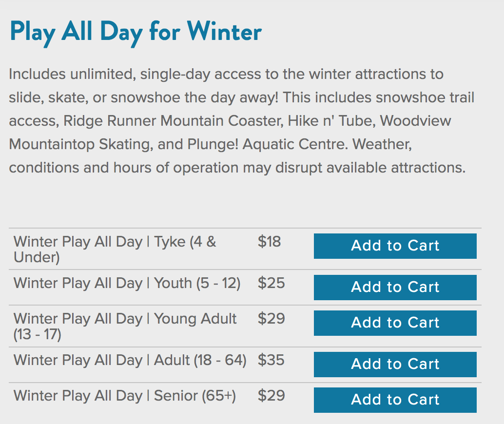Add the Young Adult pass to cart

coord(395,323)
